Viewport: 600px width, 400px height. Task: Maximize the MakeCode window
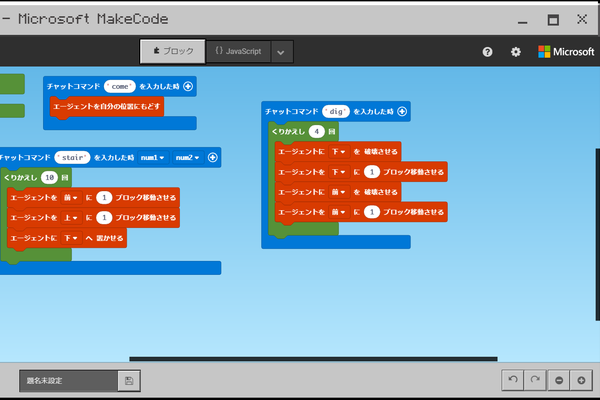pyautogui.click(x=553, y=20)
